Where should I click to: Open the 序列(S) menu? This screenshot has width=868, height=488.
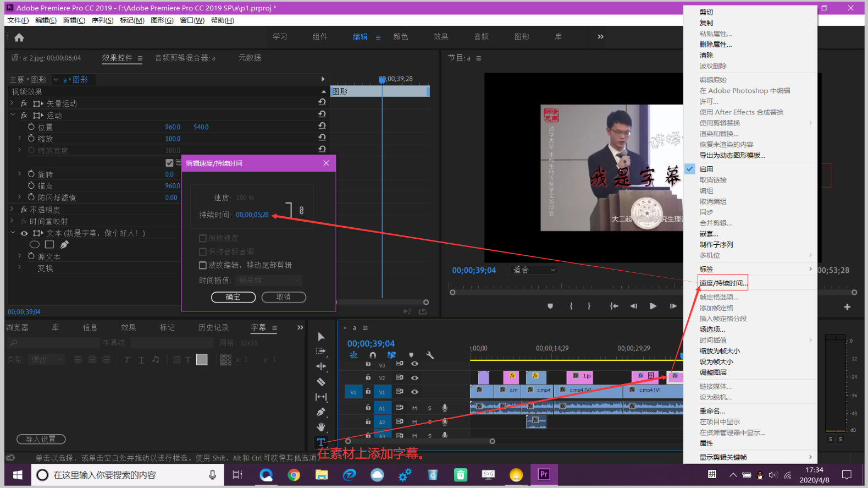coord(102,20)
